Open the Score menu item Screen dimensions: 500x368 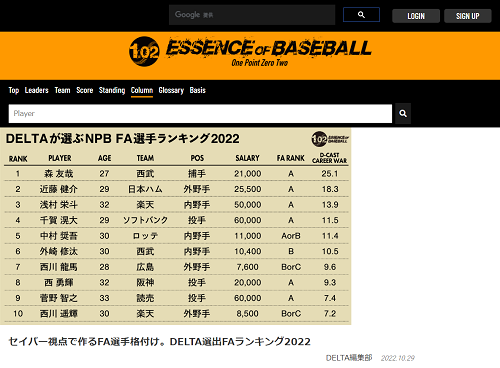click(x=85, y=90)
